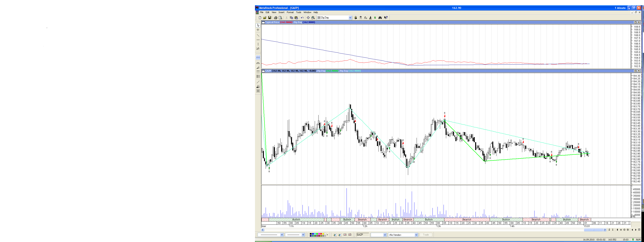Expand the Zig Zag indicator dropdown

350,18
